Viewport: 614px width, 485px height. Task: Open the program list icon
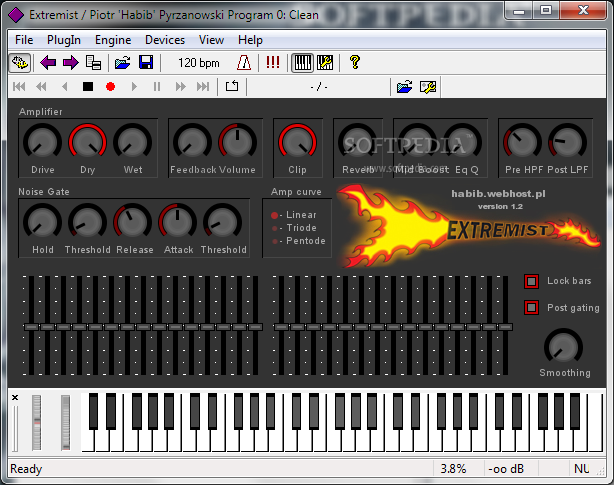[x=93, y=63]
